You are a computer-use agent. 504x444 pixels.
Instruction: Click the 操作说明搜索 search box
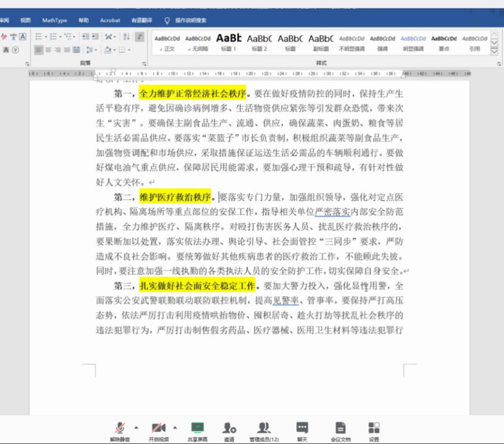(x=190, y=20)
